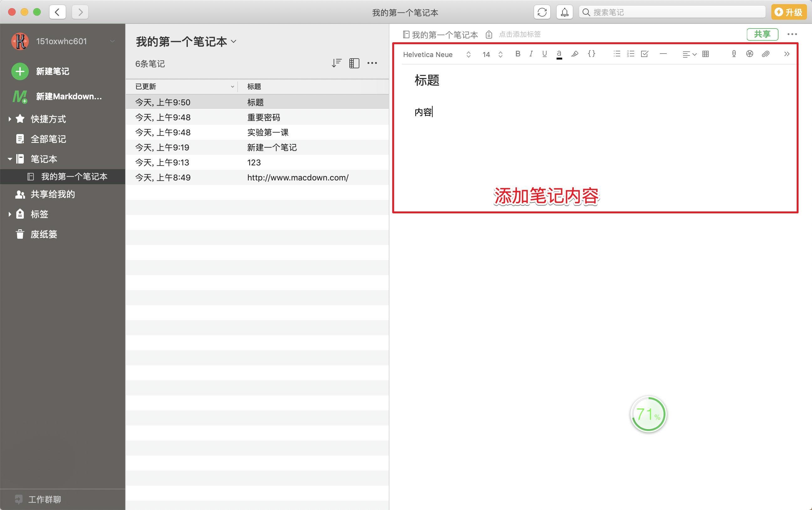This screenshot has height=510, width=812.
Task: Insert a table in the note
Action: [706, 54]
